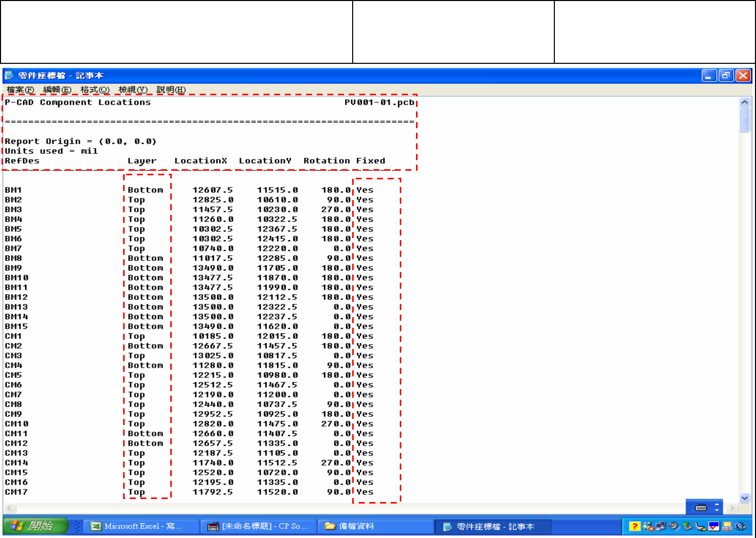Click the keyboard icon on language bar
This screenshot has height=538, width=756.
pos(701,507)
